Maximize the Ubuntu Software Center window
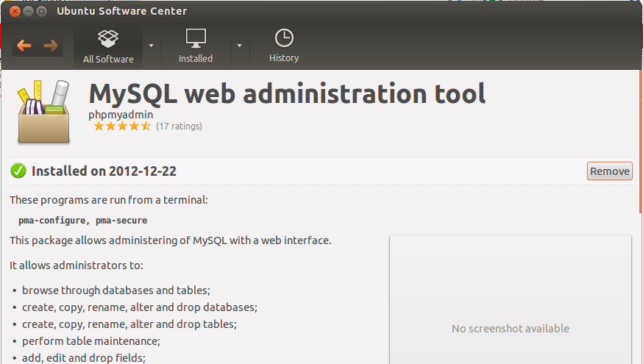This screenshot has height=364, width=643. tap(41, 11)
